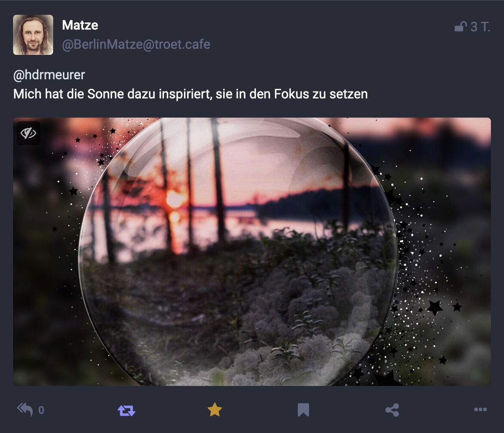Hide the media with the eye icon

[x=28, y=133]
